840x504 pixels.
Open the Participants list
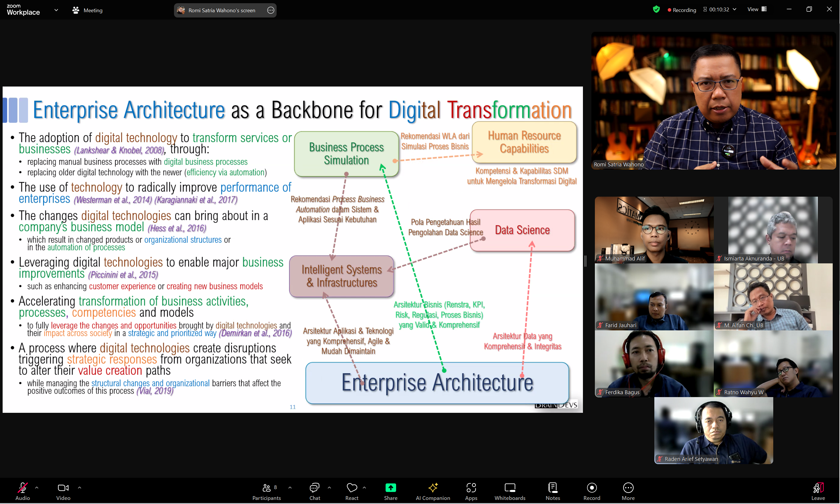(267, 491)
